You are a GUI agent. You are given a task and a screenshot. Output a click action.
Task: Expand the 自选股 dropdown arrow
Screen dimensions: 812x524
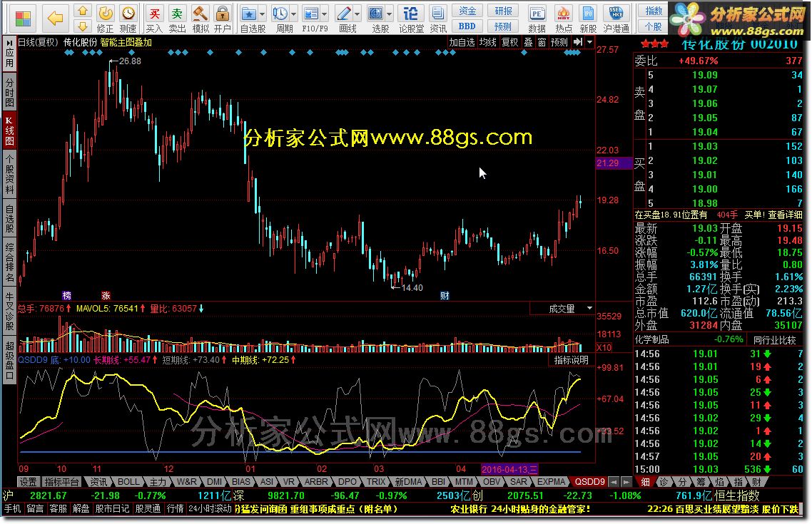pyautogui.click(x=262, y=14)
